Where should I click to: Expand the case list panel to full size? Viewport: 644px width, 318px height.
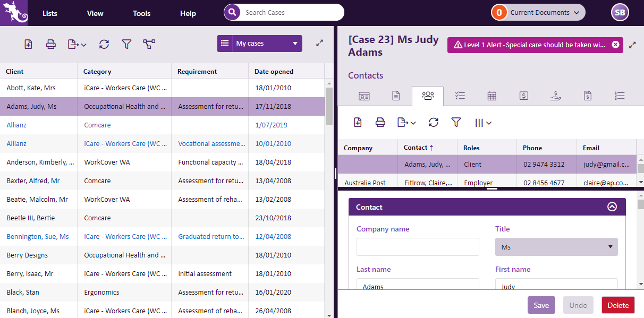[x=319, y=44]
